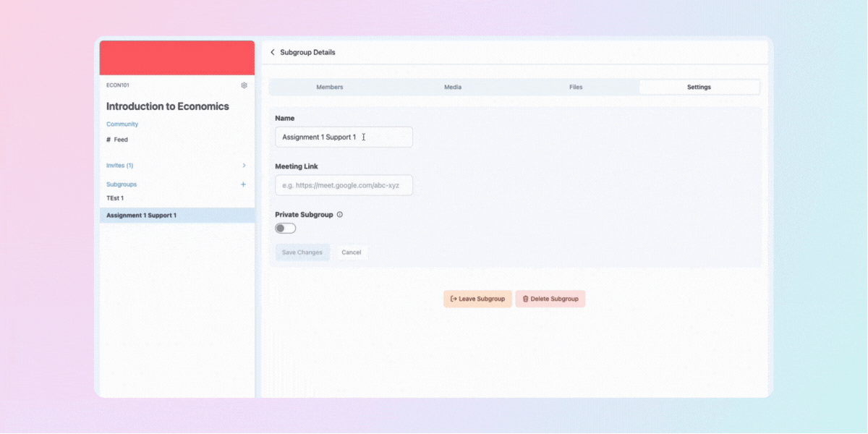Select the Assignment 1 Support 1 subgroup

point(177,216)
